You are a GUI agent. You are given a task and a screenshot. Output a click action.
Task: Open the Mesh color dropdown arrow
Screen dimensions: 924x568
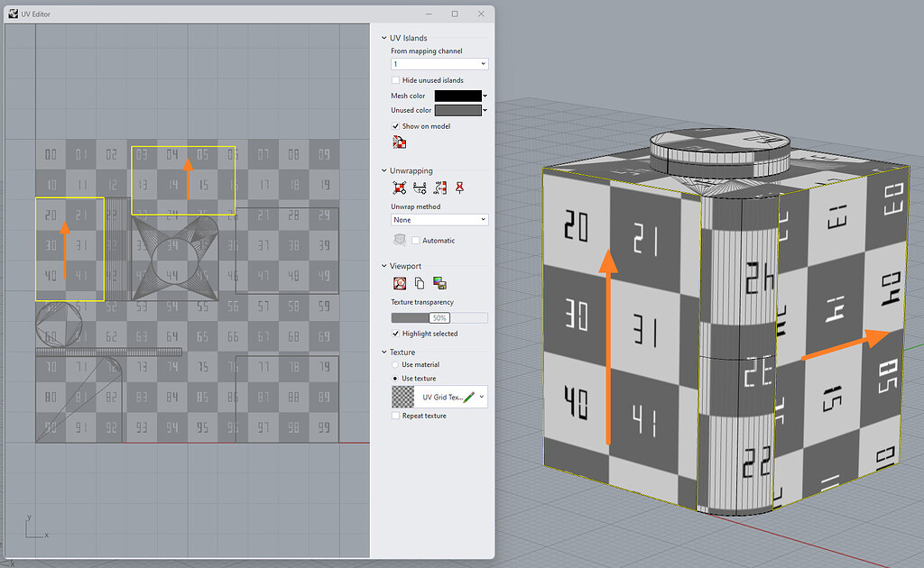(487, 95)
